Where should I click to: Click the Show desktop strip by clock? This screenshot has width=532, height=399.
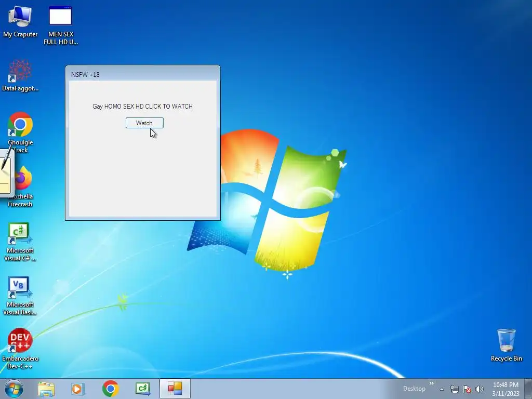coord(528,389)
